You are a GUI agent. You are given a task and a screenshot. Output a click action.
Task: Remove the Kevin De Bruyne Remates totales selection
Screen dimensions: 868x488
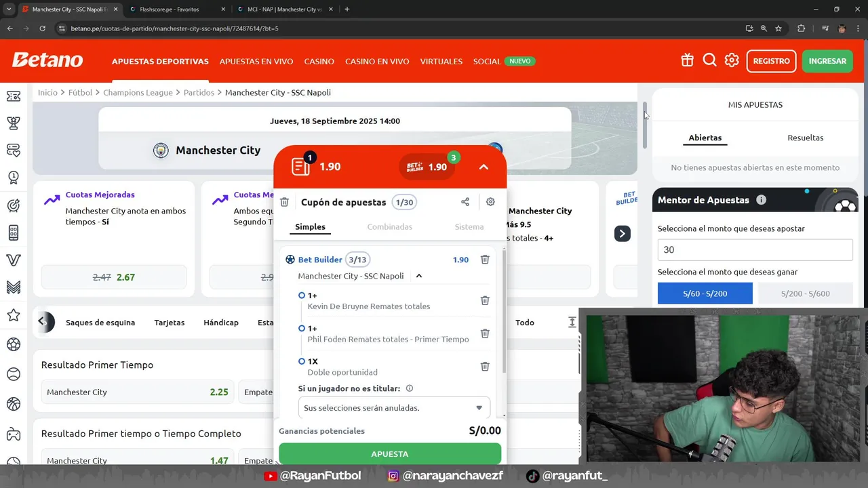pos(485,300)
